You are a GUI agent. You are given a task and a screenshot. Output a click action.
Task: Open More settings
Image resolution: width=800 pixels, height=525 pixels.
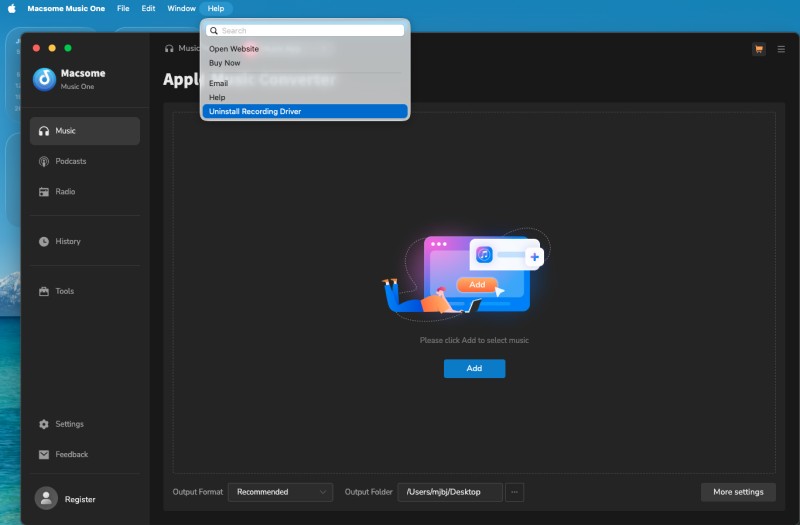(x=738, y=492)
